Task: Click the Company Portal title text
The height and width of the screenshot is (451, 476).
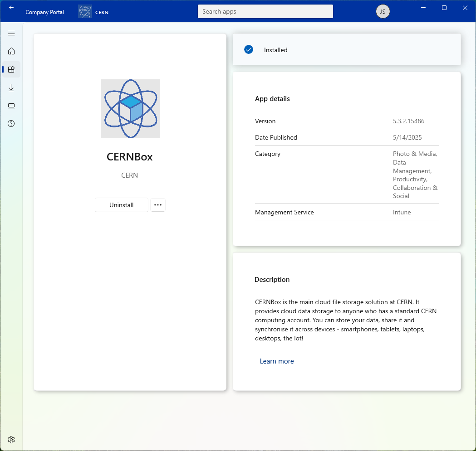Action: point(44,12)
